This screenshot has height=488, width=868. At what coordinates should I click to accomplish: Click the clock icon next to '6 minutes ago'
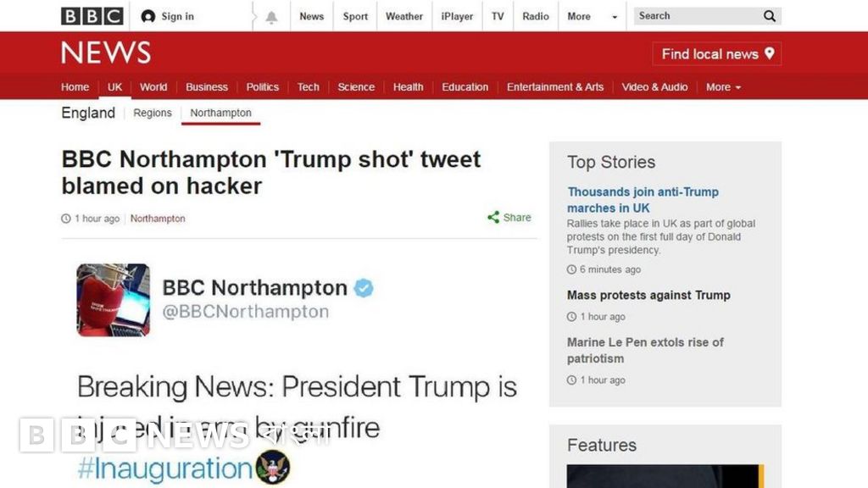pos(571,269)
